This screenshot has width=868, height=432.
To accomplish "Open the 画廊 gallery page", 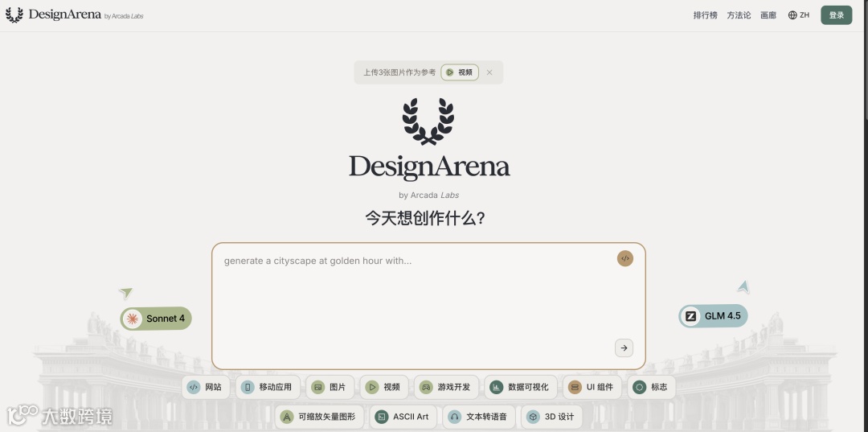I will [x=768, y=15].
